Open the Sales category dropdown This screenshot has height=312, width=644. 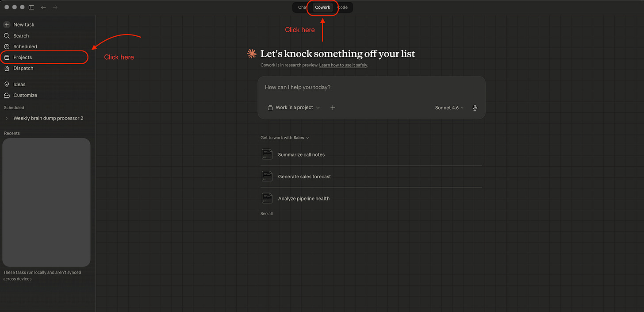click(x=301, y=138)
